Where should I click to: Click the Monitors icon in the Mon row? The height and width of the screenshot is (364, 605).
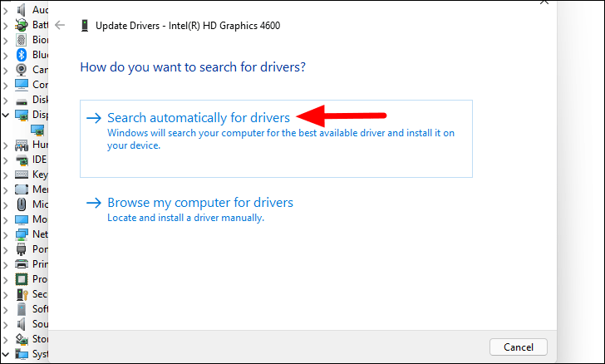22,219
